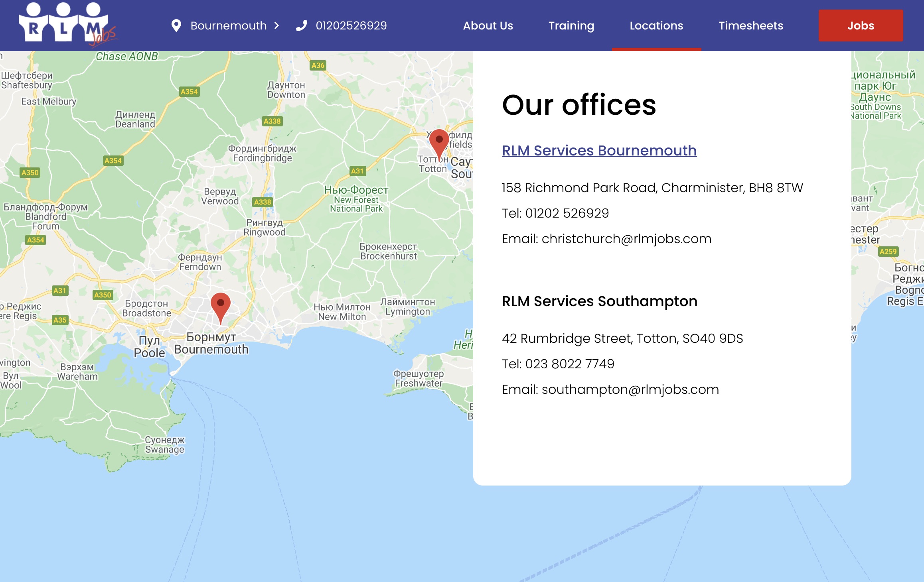
Task: Click the RLM Jobs logo
Action: tap(64, 25)
